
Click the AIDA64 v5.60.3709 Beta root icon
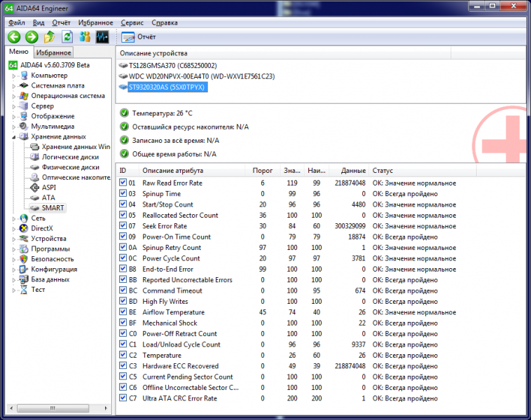click(13, 65)
